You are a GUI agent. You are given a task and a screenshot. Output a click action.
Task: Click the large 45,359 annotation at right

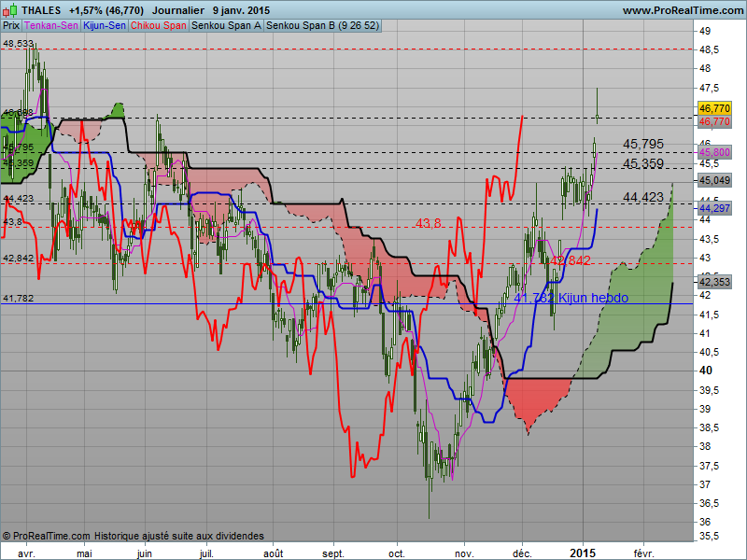[x=643, y=164]
